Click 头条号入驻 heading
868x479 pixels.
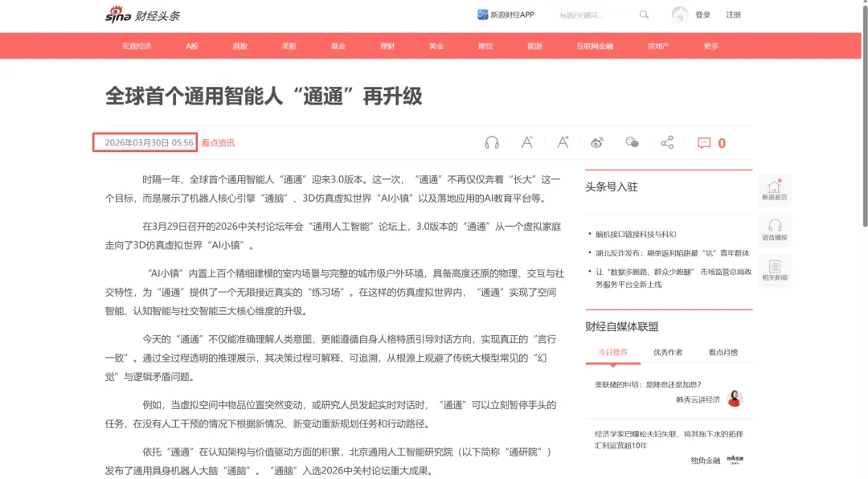pos(611,186)
